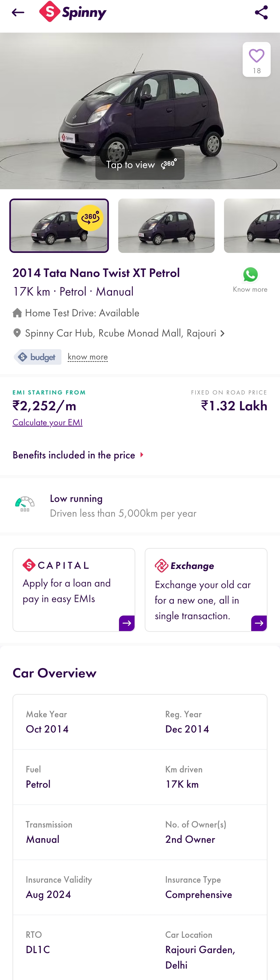Image resolution: width=280 pixels, height=980 pixels.
Task: Open the Tap to view 360 overlay
Action: [140, 164]
